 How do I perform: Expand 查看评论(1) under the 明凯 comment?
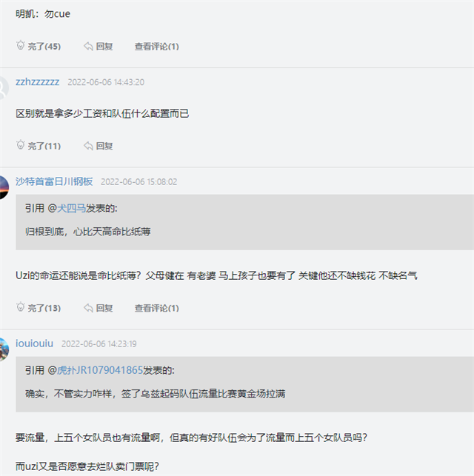pyautogui.click(x=156, y=46)
